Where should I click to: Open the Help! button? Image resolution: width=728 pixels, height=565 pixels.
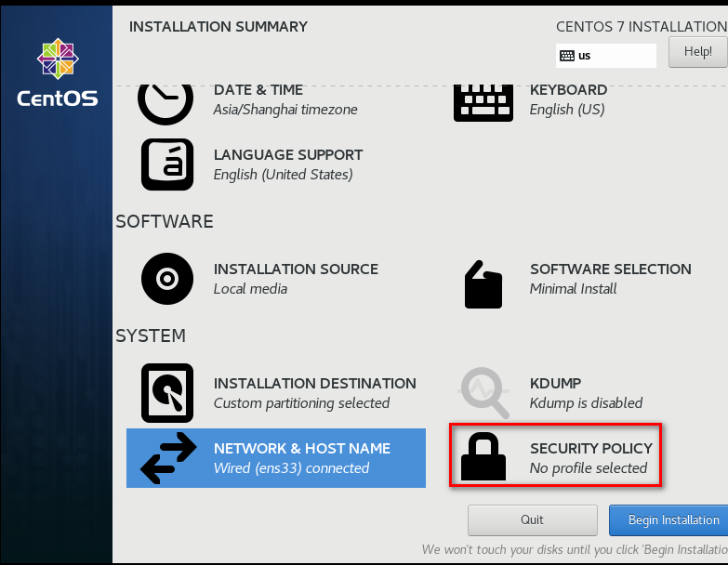[x=698, y=52]
